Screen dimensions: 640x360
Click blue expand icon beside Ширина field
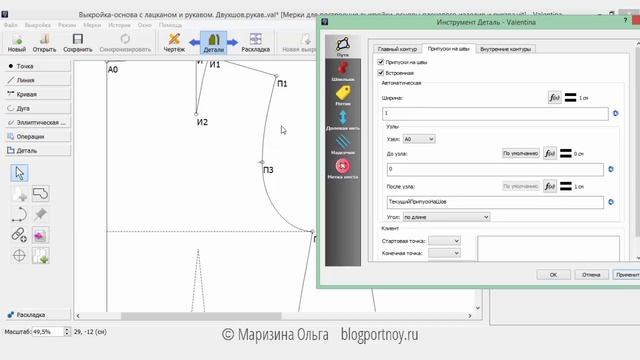(616, 113)
